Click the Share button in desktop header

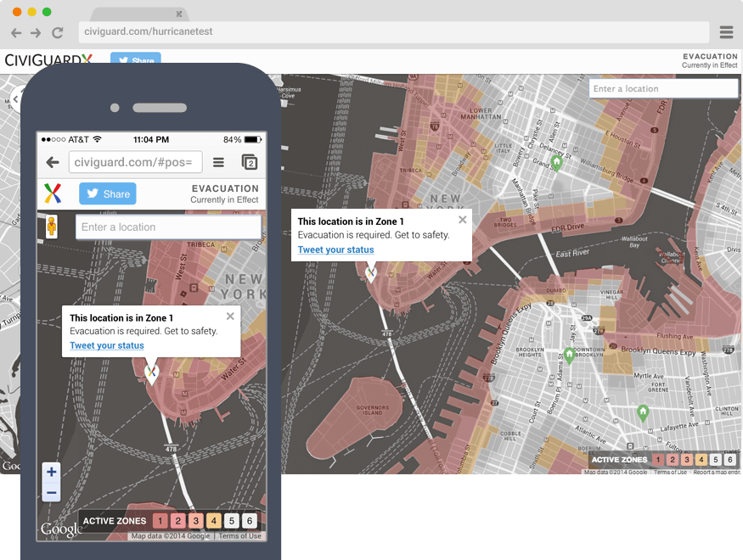tap(136, 60)
